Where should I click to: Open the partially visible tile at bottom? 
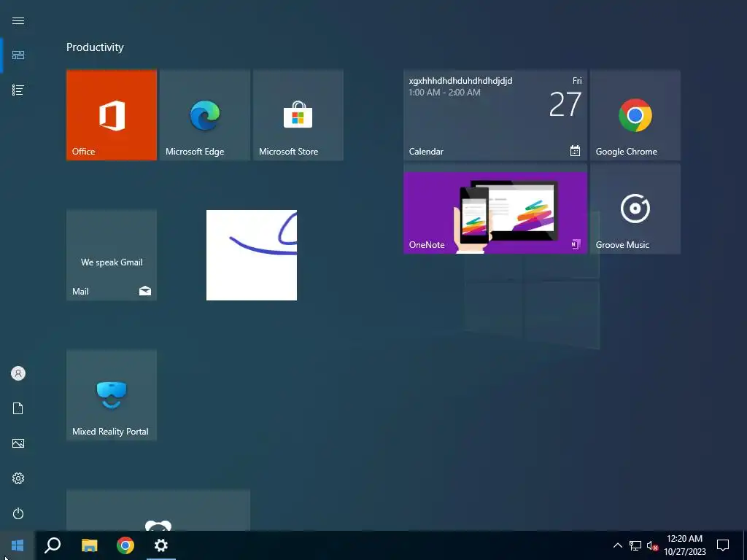coord(158,510)
